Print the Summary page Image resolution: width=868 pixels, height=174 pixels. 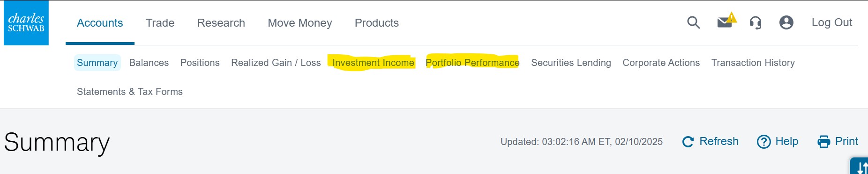838,141
